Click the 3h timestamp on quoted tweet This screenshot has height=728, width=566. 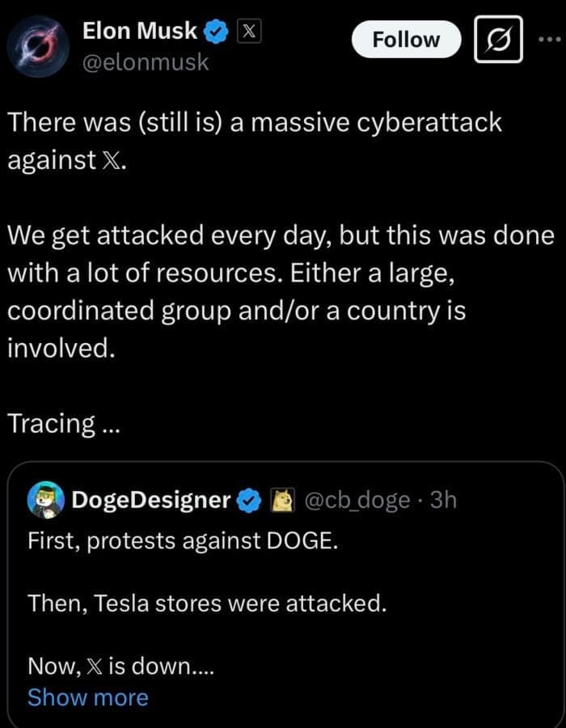[443, 501]
